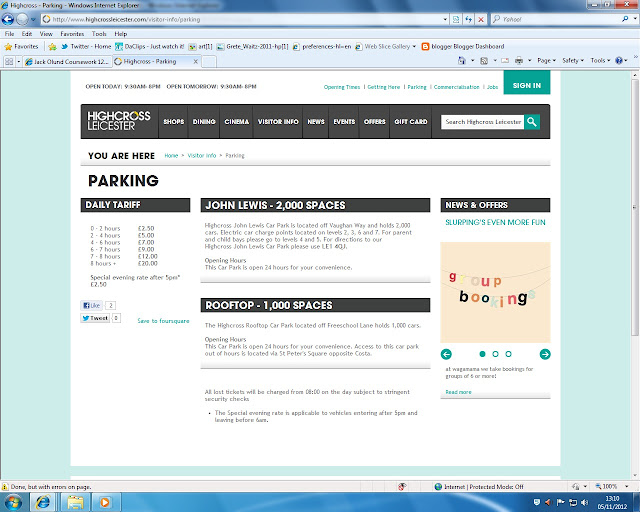Open the Windows Start orb

tap(13, 502)
